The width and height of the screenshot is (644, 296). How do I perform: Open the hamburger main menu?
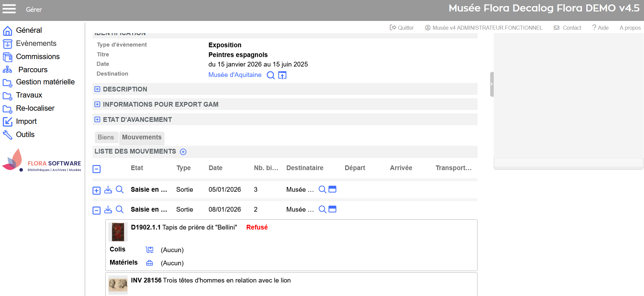coord(9,9)
